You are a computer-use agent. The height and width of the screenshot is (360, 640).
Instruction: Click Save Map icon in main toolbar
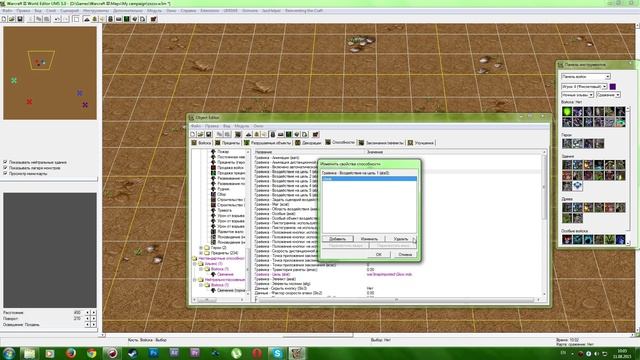pos(20,19)
